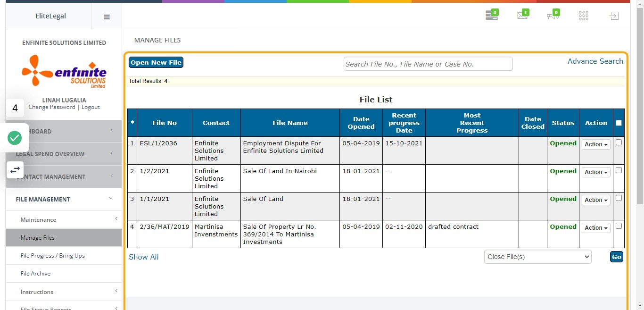Toggle the hamburger menu next to EliteLegal
The height and width of the screenshot is (310, 644).
[107, 17]
